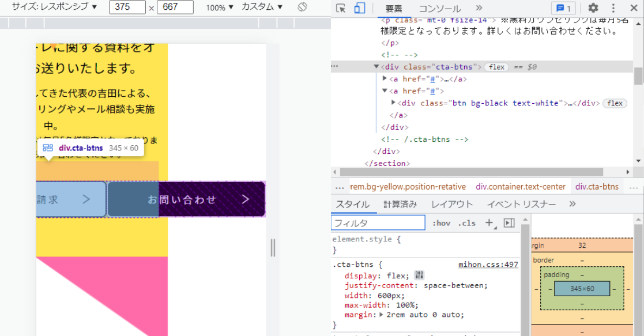Screen dimensions: 644x336
Task: Toggle the computed styles sidebar pane icon
Action: click(509, 222)
